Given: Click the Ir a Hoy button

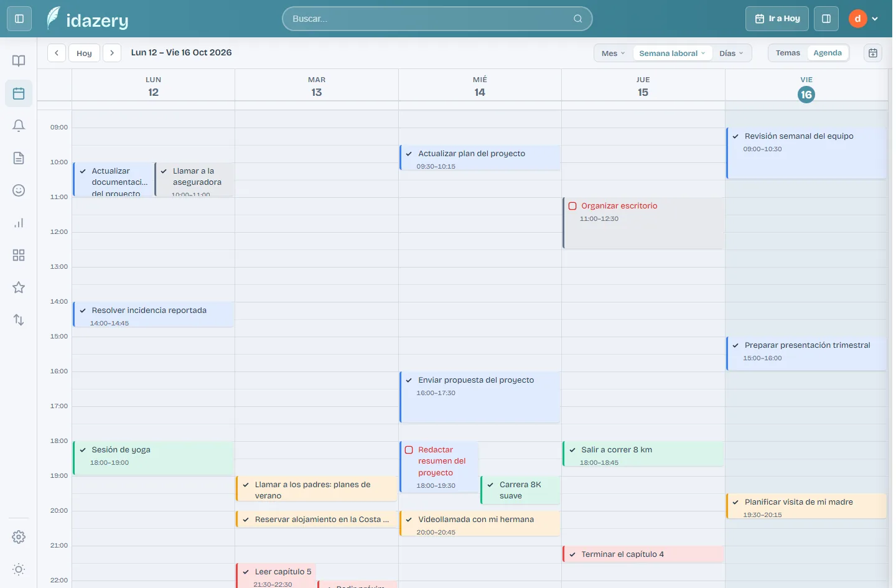Looking at the screenshot, I should point(777,19).
